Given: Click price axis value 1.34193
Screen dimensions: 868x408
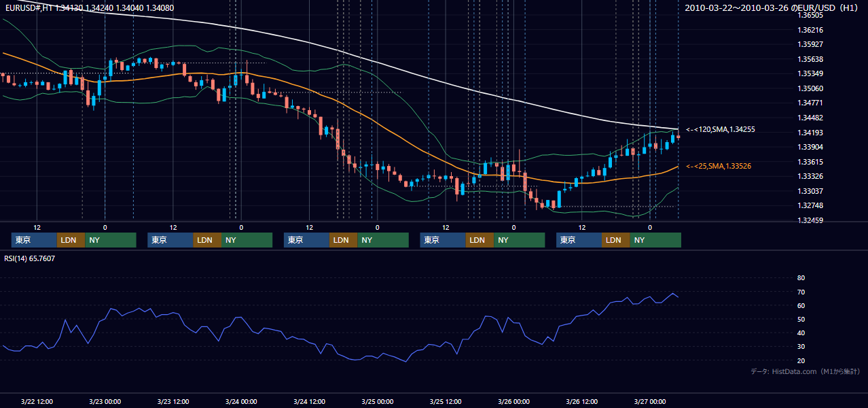Looking at the screenshot, I should coord(810,133).
